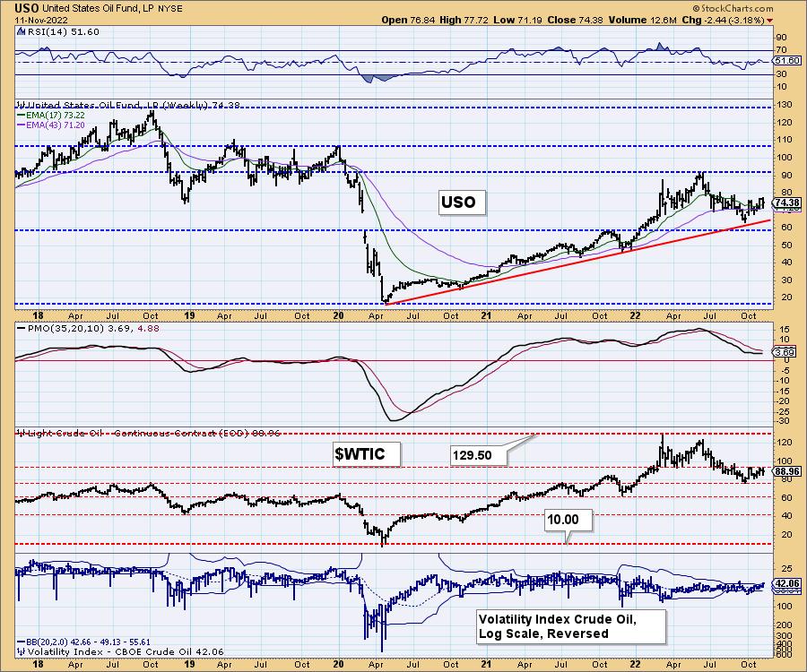Viewport: 807px width, 672px height.
Task: Click the High 77.72 value
Action: [464, 20]
